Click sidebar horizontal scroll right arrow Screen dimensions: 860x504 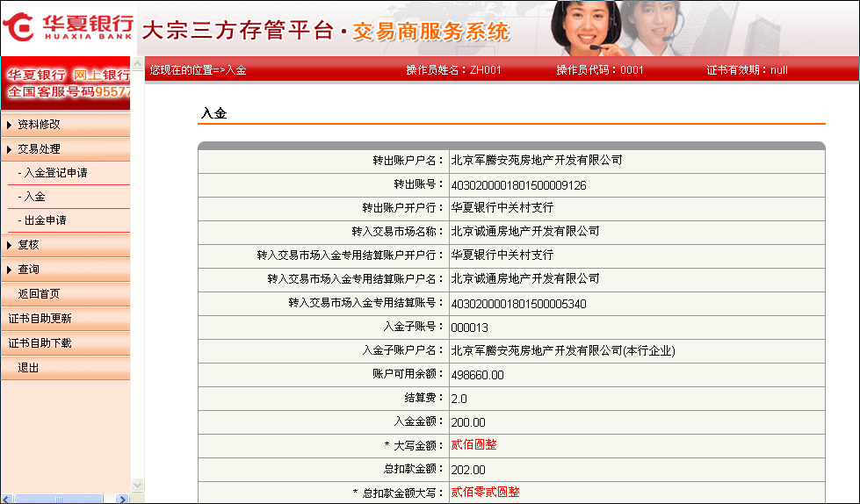pos(123,499)
